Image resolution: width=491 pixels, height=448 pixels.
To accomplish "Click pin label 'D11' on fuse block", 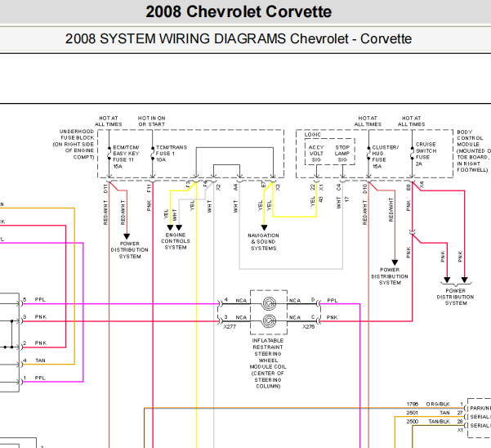I will point(105,189).
